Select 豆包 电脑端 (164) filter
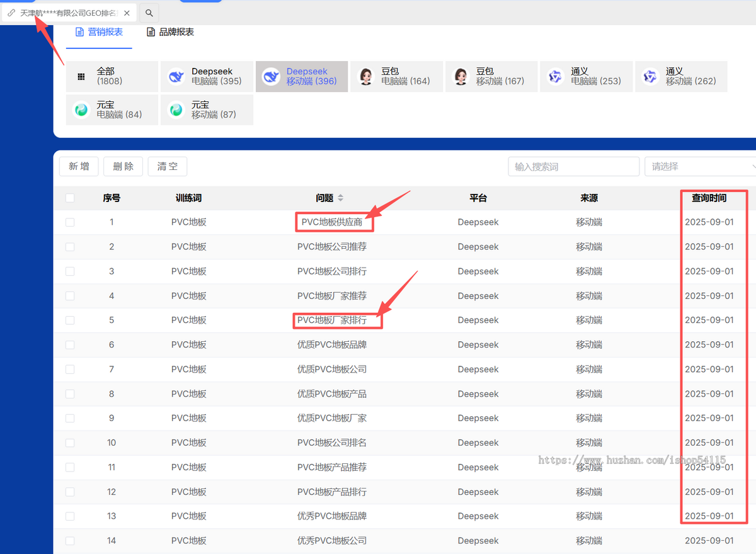Screen dimensions: 756x554 [x=397, y=77]
